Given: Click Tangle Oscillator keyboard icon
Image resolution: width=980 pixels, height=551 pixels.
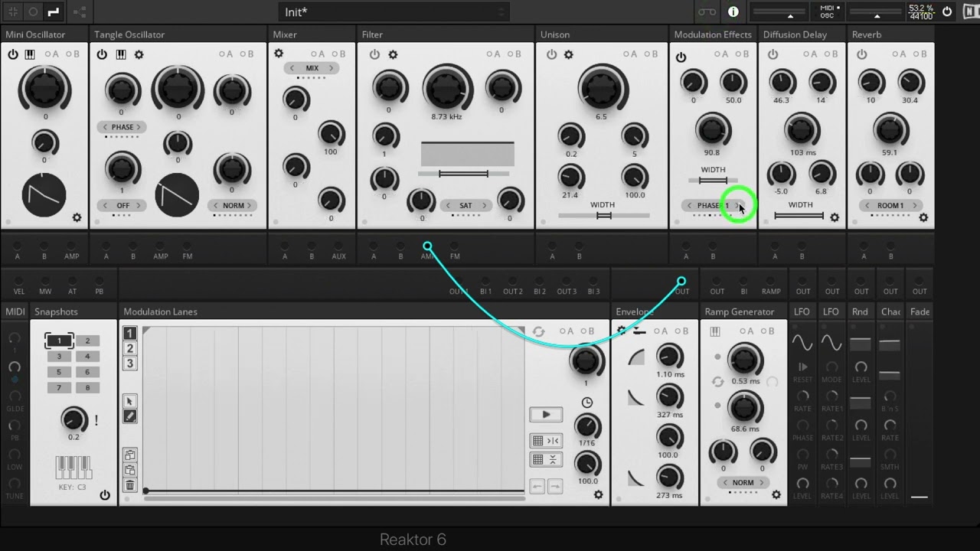Looking at the screenshot, I should click(x=121, y=54).
